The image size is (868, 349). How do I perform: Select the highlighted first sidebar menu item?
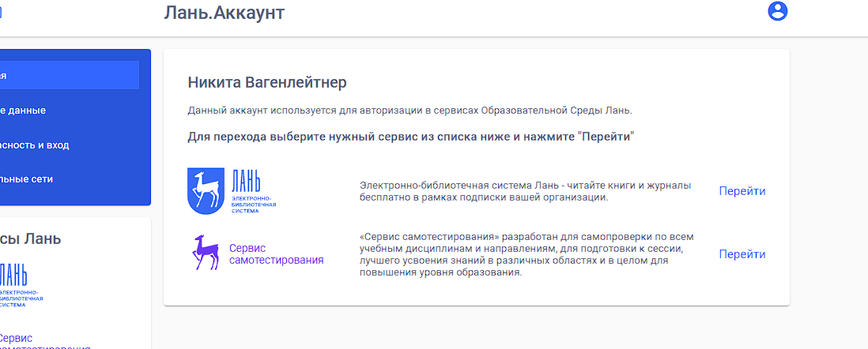pos(70,75)
